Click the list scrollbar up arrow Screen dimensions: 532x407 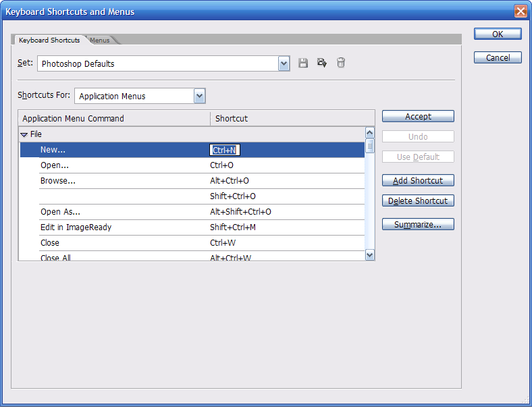[369, 133]
